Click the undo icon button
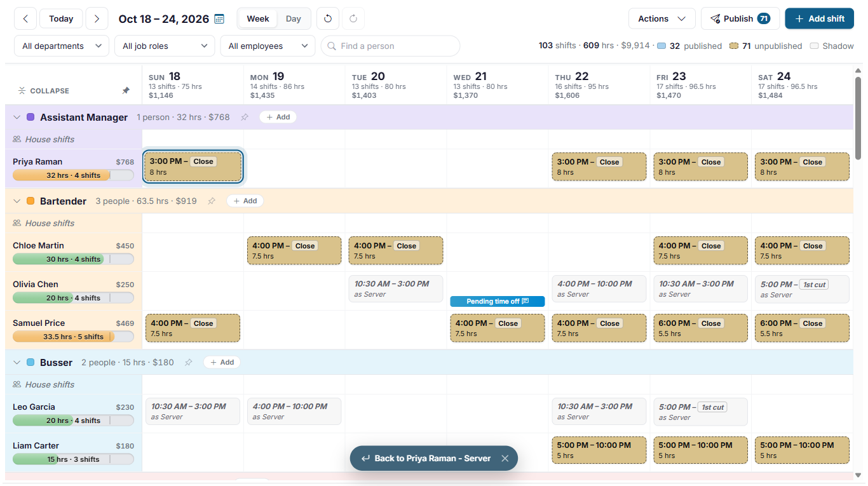868x486 pixels. pos(328,18)
